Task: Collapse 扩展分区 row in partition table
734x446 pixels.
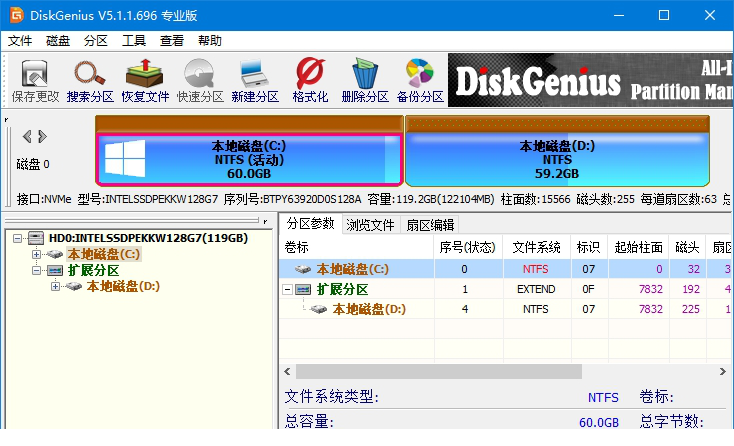Action: (x=287, y=290)
